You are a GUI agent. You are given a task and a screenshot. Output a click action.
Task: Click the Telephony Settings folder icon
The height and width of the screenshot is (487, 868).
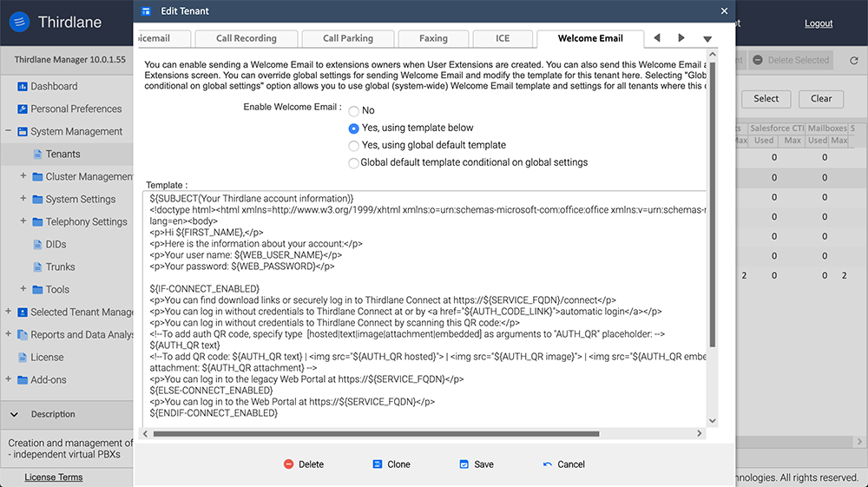(x=37, y=222)
